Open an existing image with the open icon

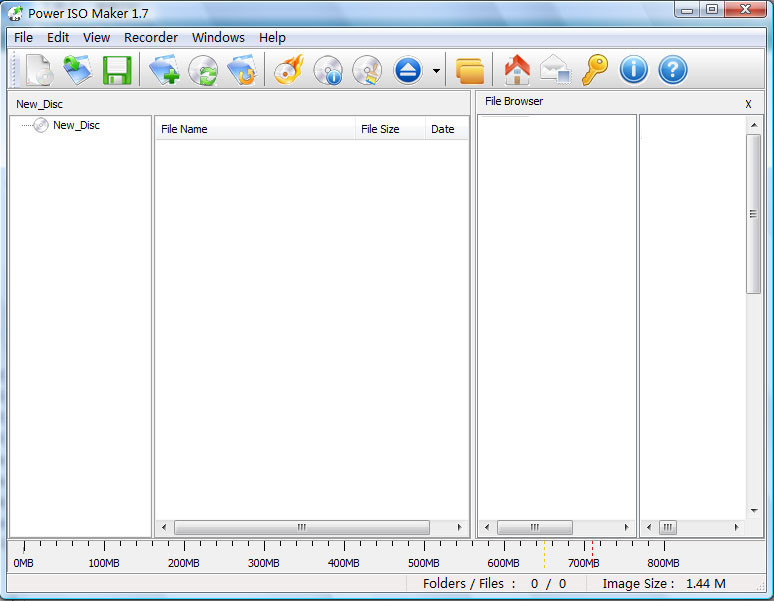click(x=77, y=70)
